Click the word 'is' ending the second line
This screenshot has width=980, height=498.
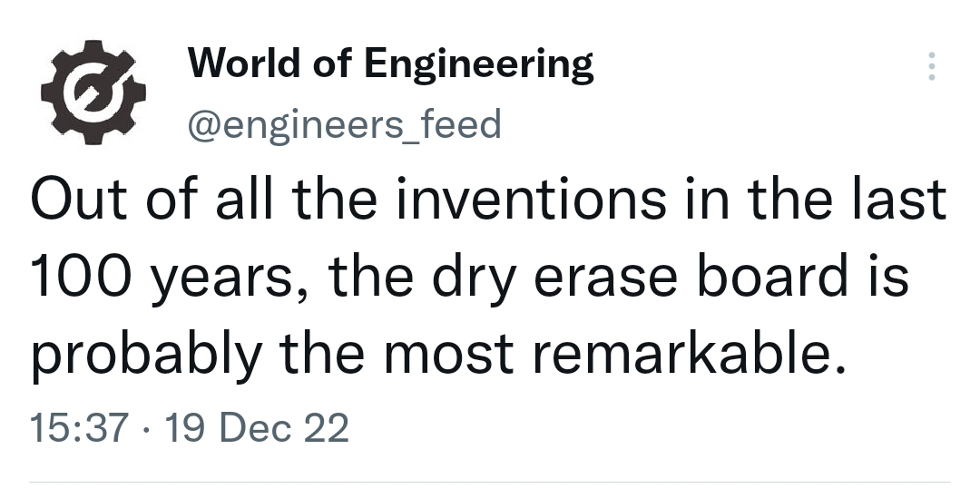click(889, 279)
